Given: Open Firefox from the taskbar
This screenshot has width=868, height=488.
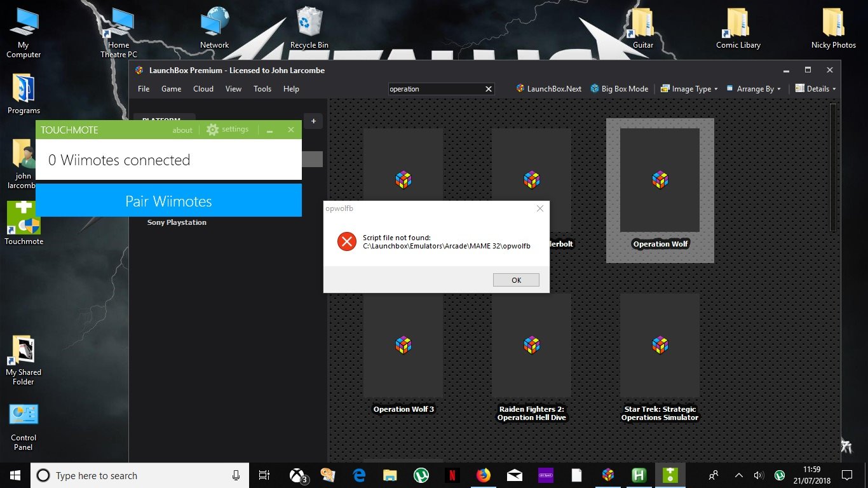Looking at the screenshot, I should coord(484,475).
